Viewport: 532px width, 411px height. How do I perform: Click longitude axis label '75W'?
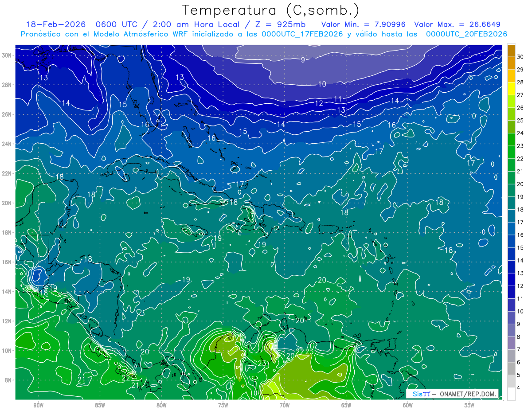pos(223,405)
